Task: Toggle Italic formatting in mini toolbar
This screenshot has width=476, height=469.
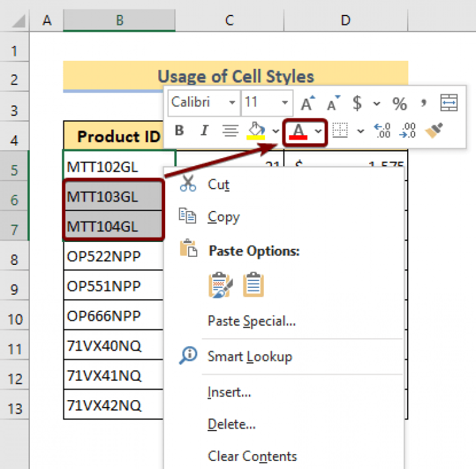Action: pos(204,130)
